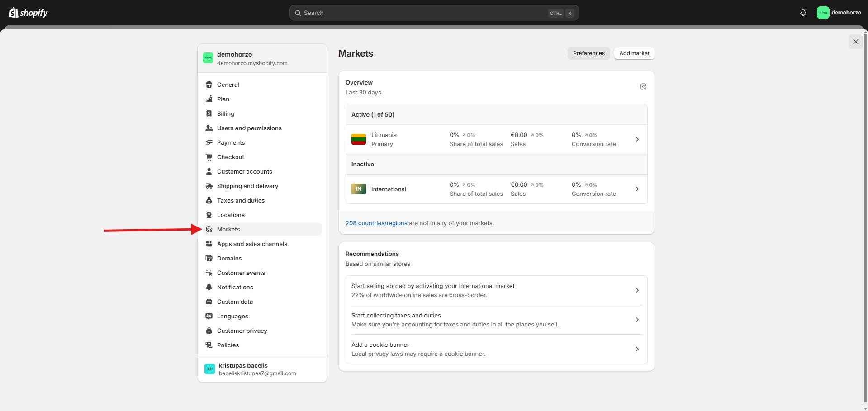
Task: Expand the Lithuania market row chevron
Action: [637, 139]
